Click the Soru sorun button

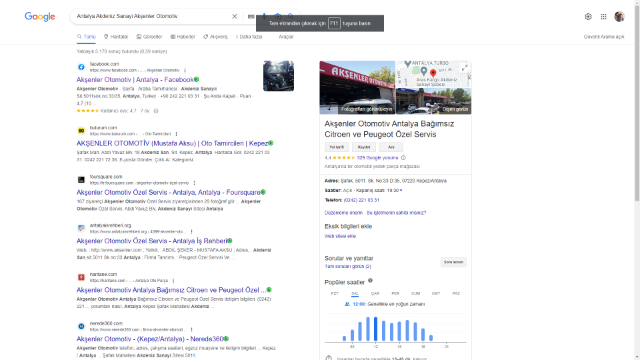453,262
